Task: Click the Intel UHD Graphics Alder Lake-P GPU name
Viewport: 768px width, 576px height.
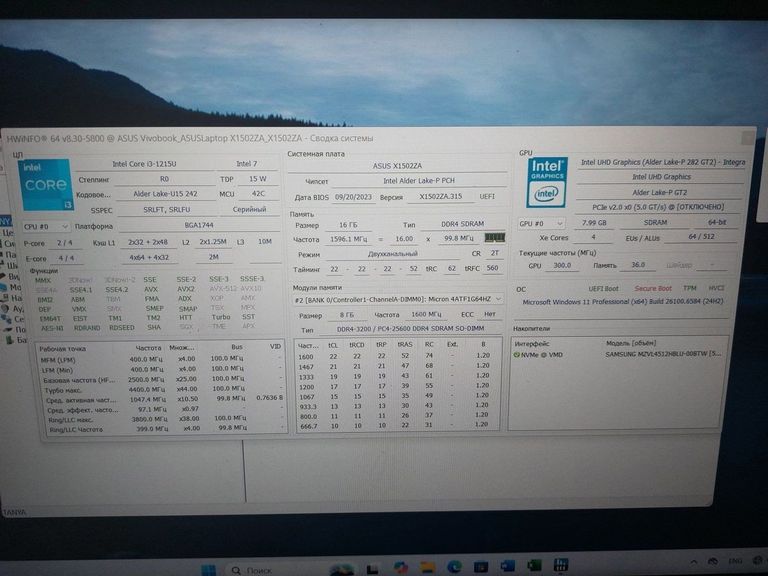Action: pyautogui.click(x=662, y=162)
